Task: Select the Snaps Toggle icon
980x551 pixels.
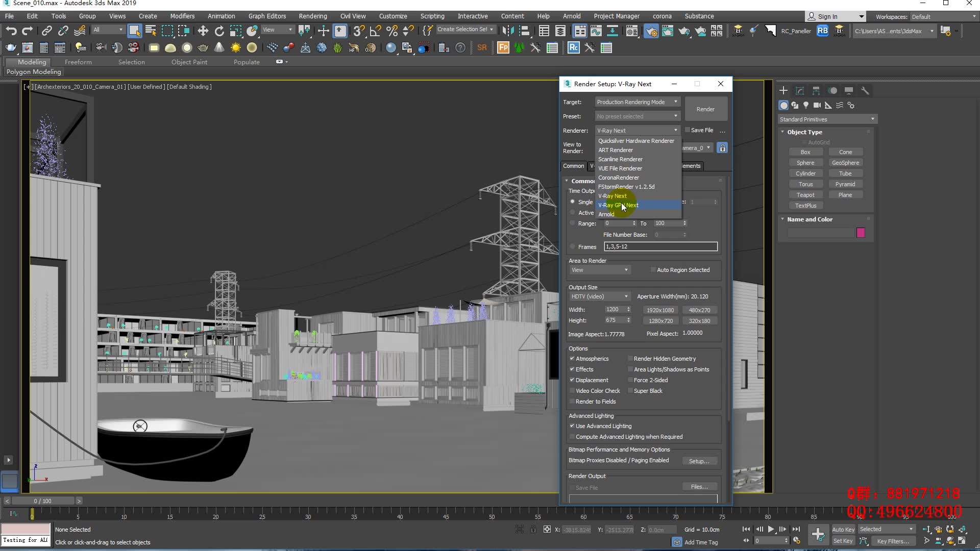Action: (x=358, y=31)
